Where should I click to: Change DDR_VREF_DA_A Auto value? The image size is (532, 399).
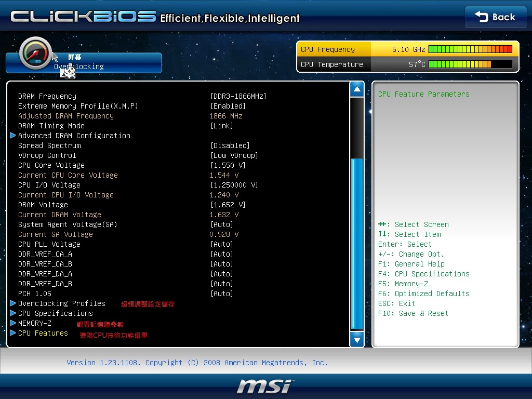pyautogui.click(x=221, y=274)
